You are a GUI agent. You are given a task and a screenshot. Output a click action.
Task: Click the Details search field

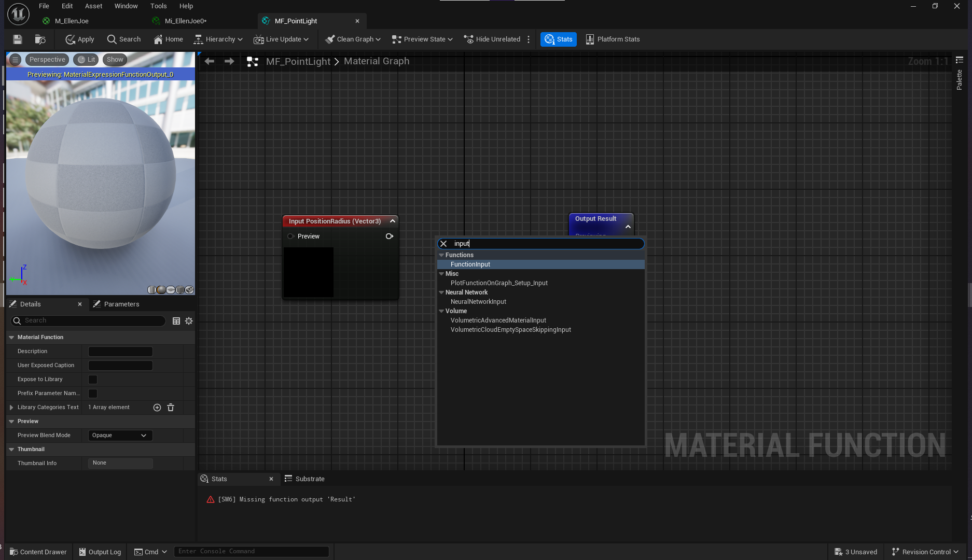(x=88, y=321)
